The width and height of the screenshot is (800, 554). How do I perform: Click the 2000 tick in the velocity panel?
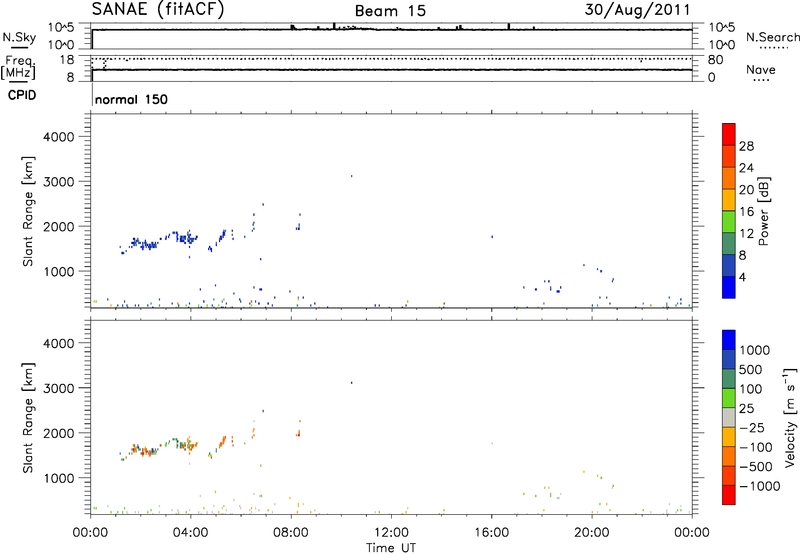(x=59, y=433)
